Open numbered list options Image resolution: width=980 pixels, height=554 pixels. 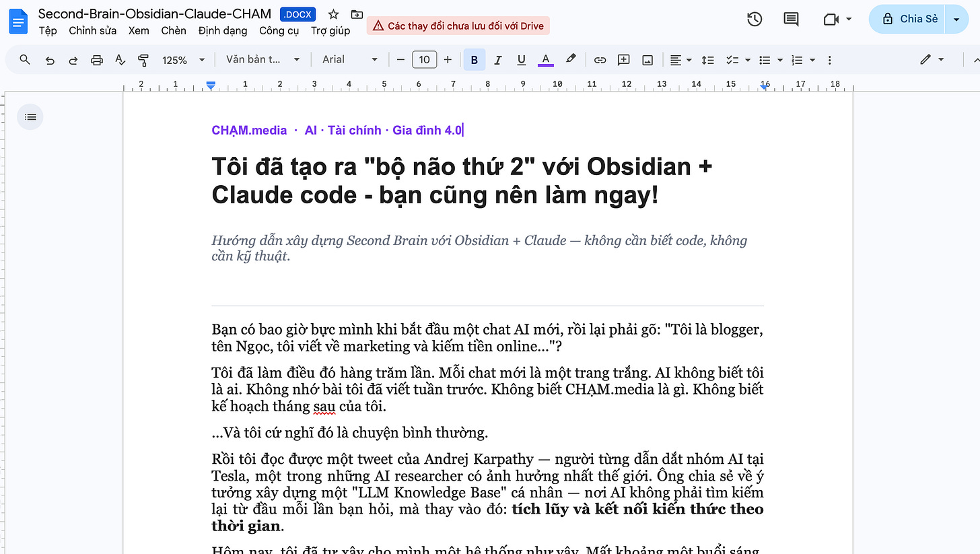pyautogui.click(x=804, y=60)
